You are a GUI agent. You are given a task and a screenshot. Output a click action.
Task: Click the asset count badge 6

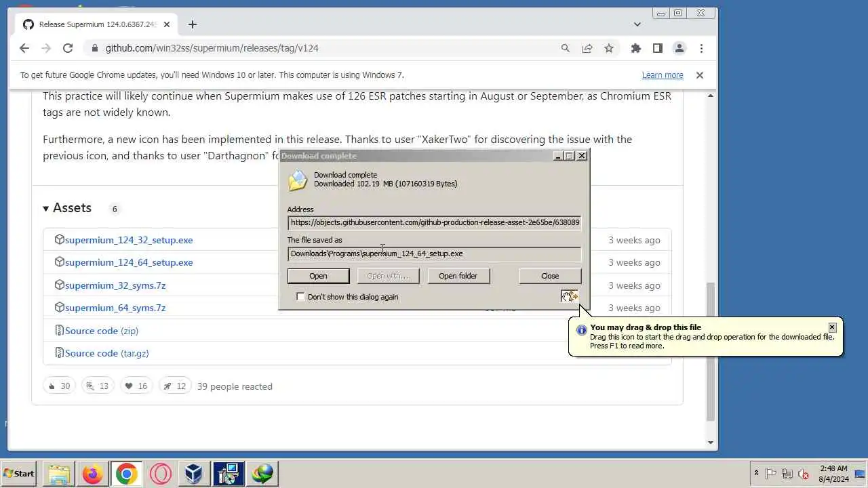click(115, 209)
